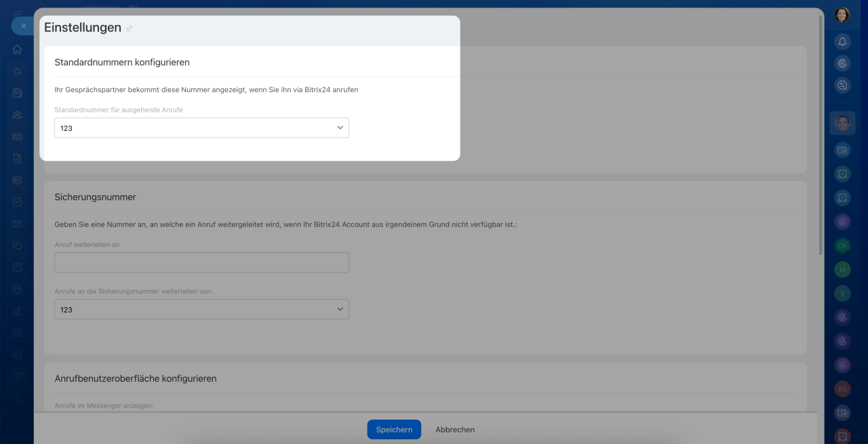Open the contacts people icon in sidebar
Image resolution: width=868 pixels, height=444 pixels.
coord(17,115)
